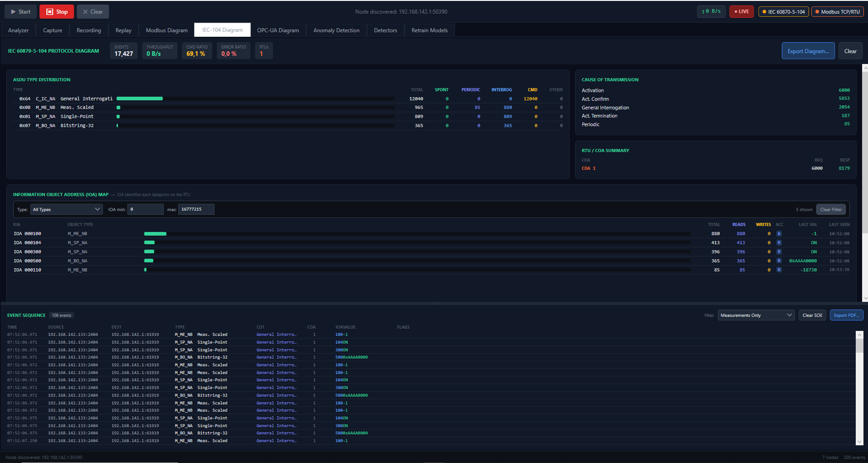The height and width of the screenshot is (463, 868).
Task: Click the Clear SOE button
Action: click(812, 315)
